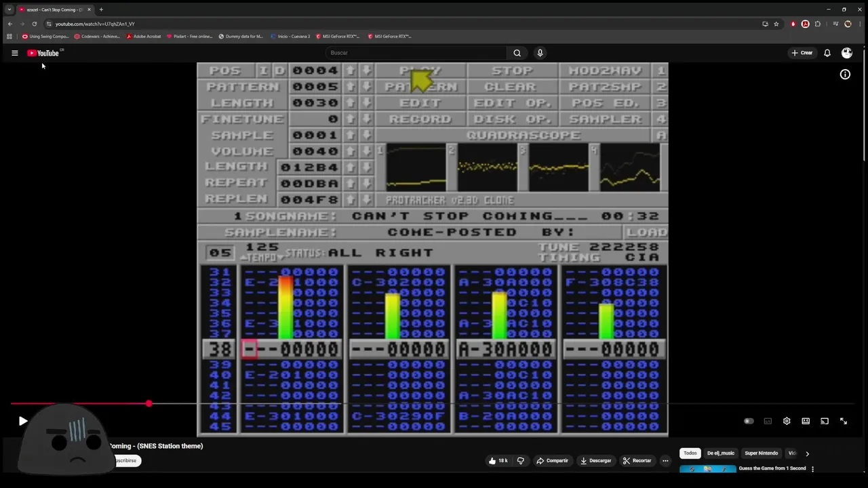Open the Chrome profile avatar
The height and width of the screenshot is (488, 868).
[848, 24]
